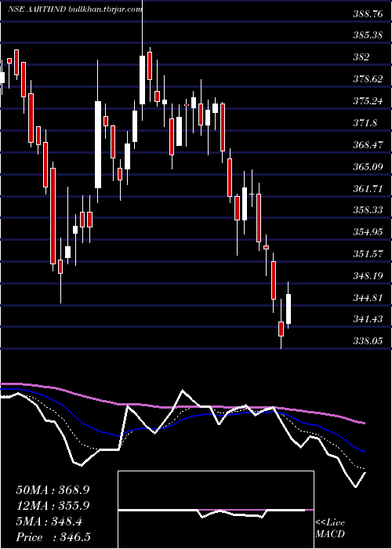Click the tall white candle with the highest wick
392x549 pixels.
click(x=142, y=80)
